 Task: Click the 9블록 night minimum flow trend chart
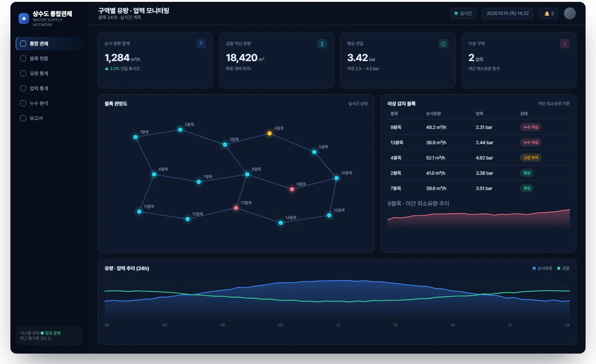[x=479, y=220]
